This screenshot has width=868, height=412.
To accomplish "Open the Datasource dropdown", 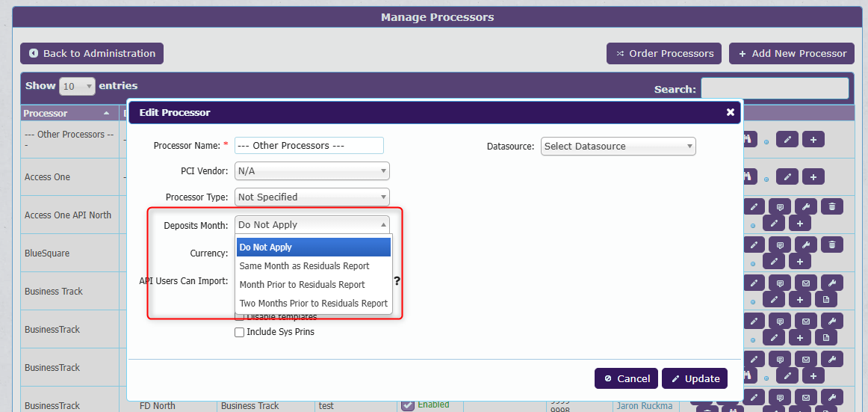I will [619, 147].
